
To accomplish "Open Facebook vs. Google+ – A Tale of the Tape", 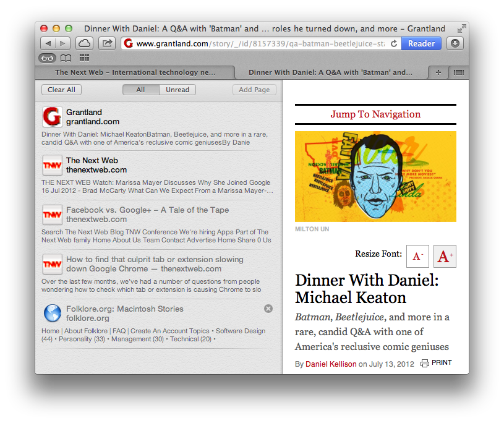I will click(x=148, y=210).
